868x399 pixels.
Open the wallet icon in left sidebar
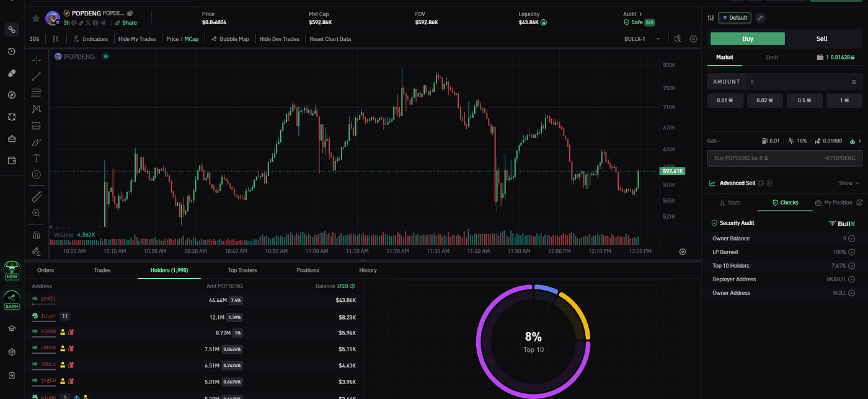[12, 160]
